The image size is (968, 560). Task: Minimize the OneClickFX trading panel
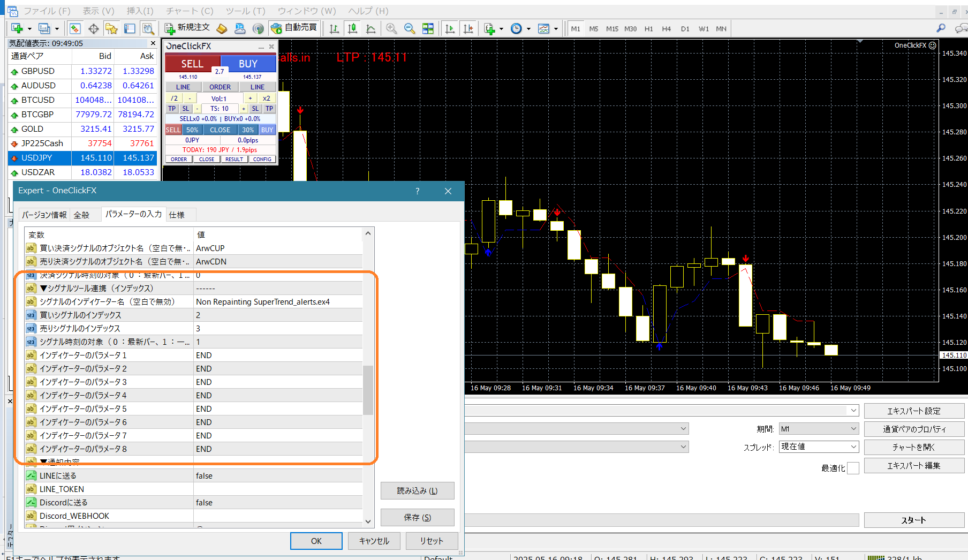(x=261, y=47)
